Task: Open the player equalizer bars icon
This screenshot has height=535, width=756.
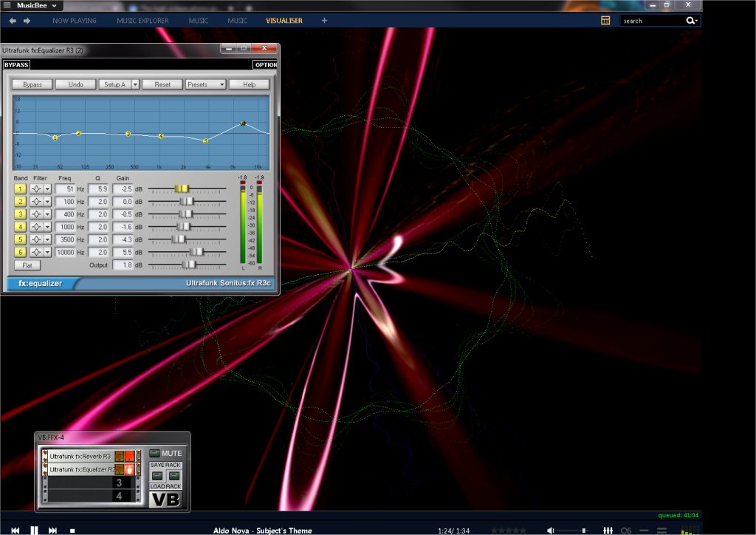Action: coord(608,530)
